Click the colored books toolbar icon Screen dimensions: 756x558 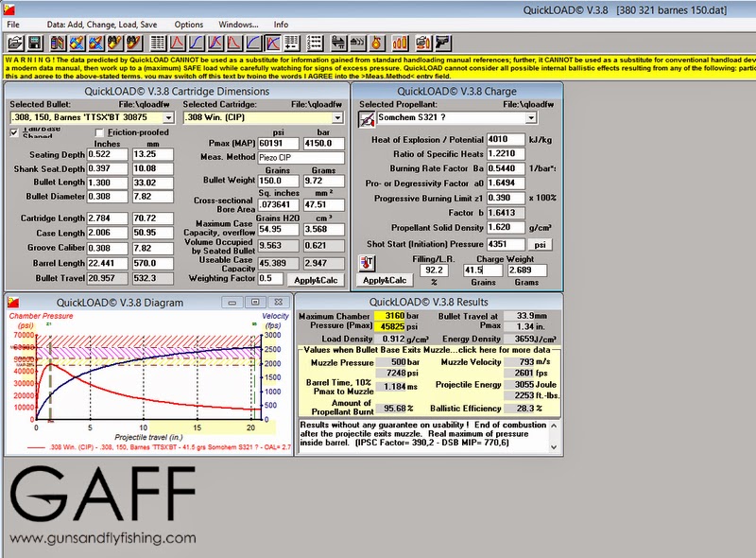click(x=58, y=44)
